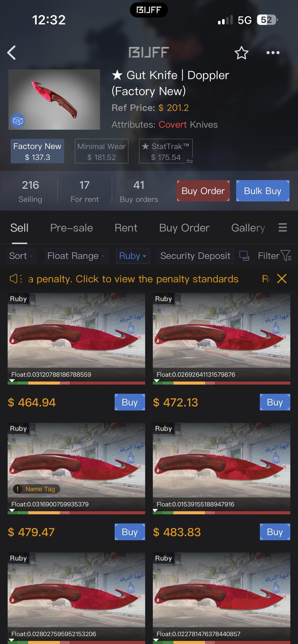Open the Gallery tab
298x644 pixels.
pyautogui.click(x=248, y=228)
